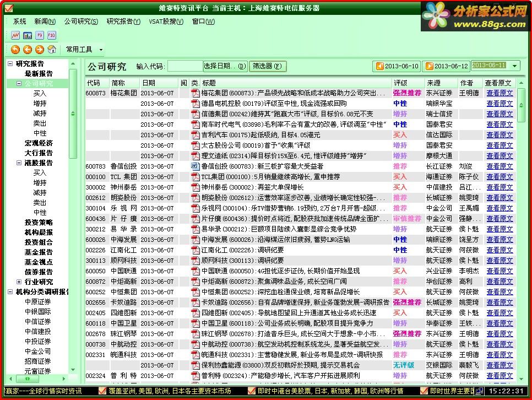Select 投资策略 in the sidebar tree
Viewport: 532px width, 400px height.
point(39,223)
